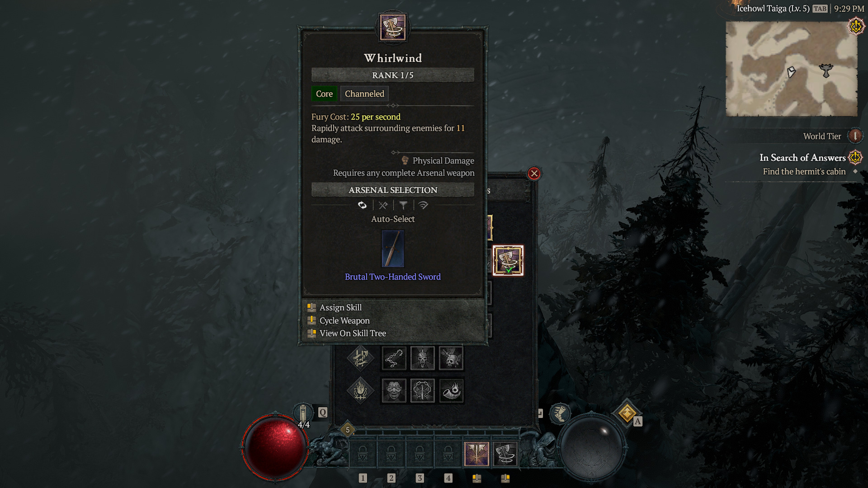Toggle the refresh/reset weapon selection icon
Screen dimensions: 868x488
point(363,205)
